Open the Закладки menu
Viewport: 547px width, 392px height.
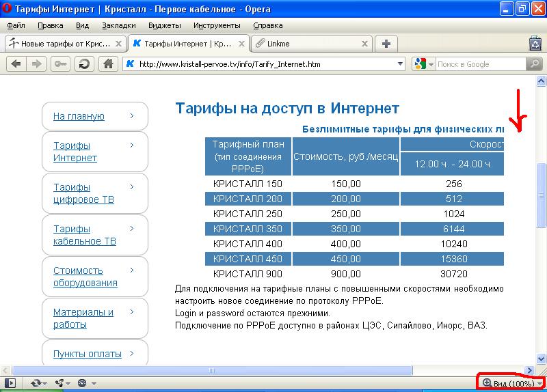(x=119, y=25)
